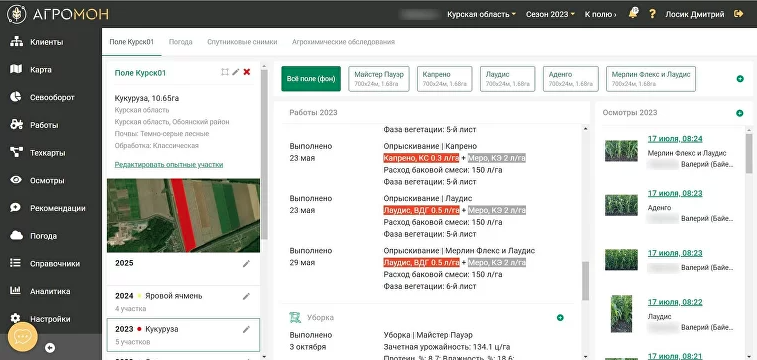Image resolution: width=757 pixels, height=360 pixels.
Task: Add harvest record in Уборка section
Action: (x=560, y=318)
